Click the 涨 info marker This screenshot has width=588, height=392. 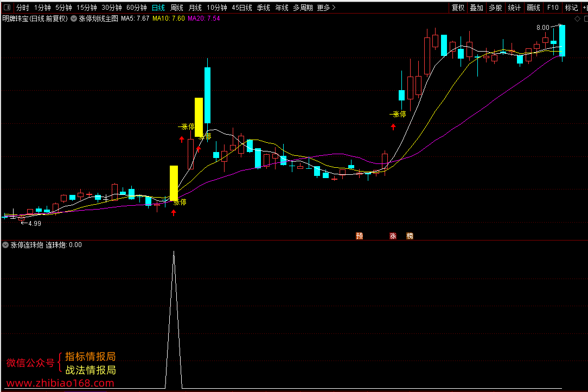click(x=393, y=236)
